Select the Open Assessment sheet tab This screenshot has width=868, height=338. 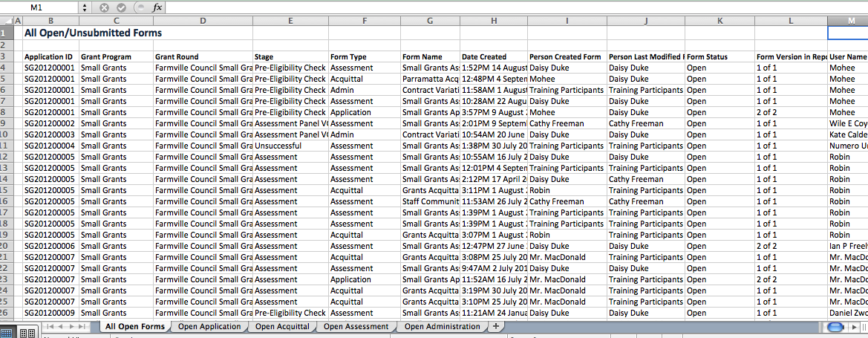pos(356,327)
